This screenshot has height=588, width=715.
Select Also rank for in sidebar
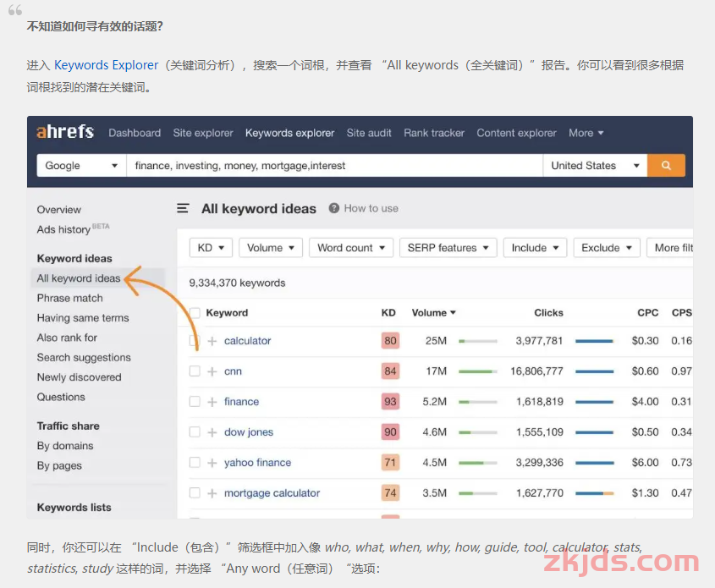pyautogui.click(x=67, y=338)
